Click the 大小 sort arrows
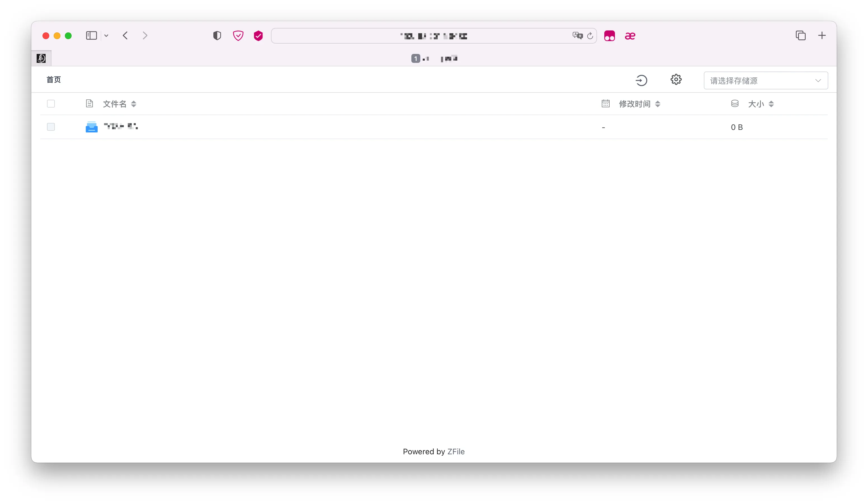The height and width of the screenshot is (504, 868). (x=771, y=104)
